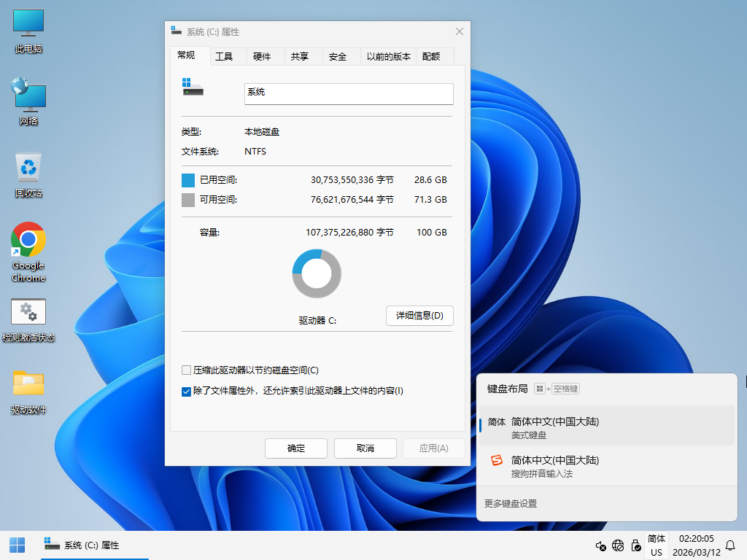Click the Windows Start button

[17, 545]
